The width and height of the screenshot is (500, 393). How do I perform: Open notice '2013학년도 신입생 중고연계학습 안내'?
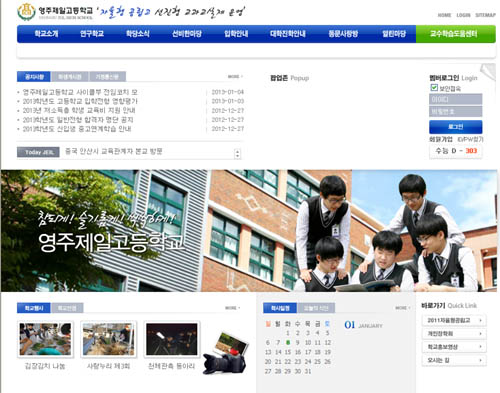pos(77,129)
